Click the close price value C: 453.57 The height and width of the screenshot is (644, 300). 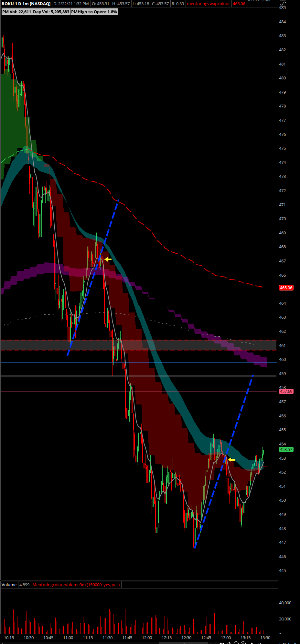click(x=160, y=4)
